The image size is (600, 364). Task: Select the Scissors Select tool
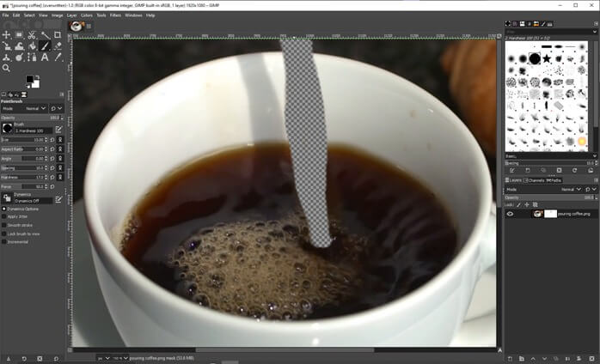pyautogui.click(x=32, y=35)
